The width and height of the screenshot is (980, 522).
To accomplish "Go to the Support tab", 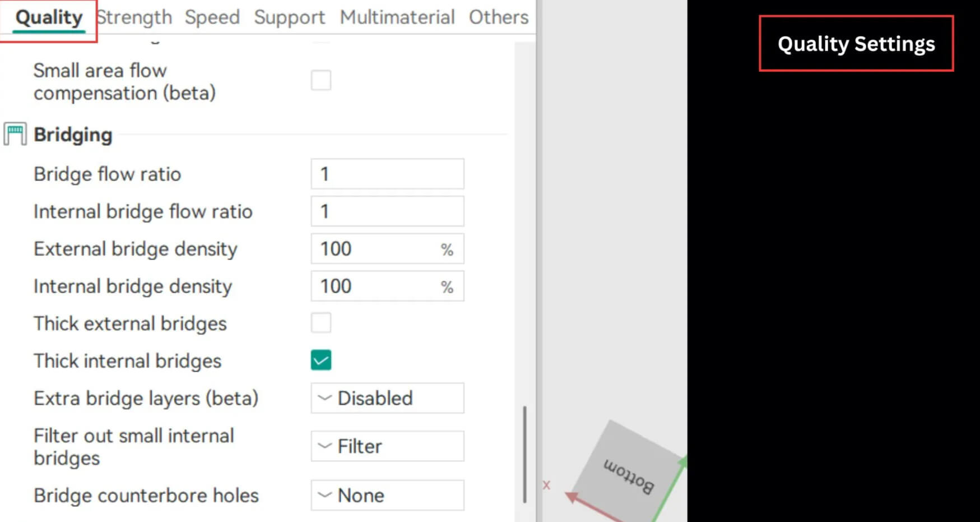I will click(289, 17).
